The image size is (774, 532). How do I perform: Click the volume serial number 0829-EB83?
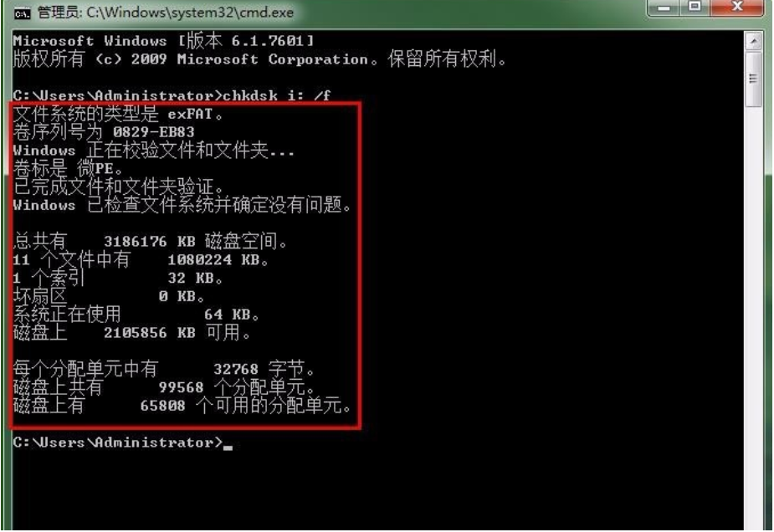point(153,132)
